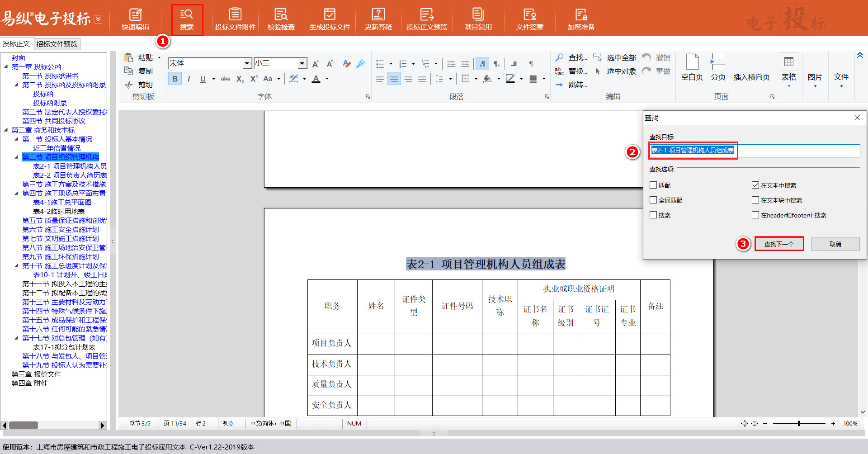Insert a 空白页 blank page
The image size is (868, 454).
[692, 68]
